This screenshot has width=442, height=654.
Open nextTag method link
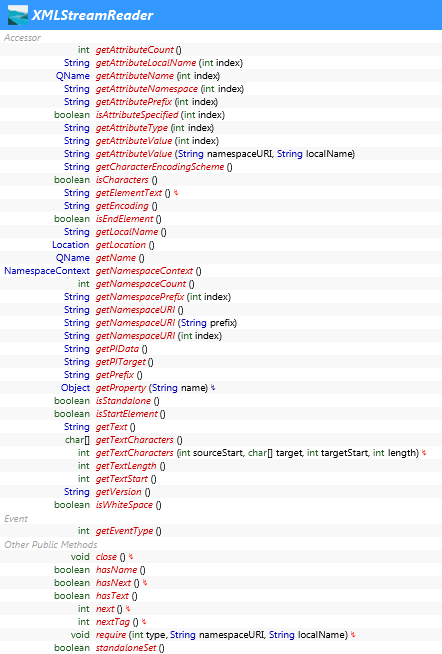click(x=113, y=621)
